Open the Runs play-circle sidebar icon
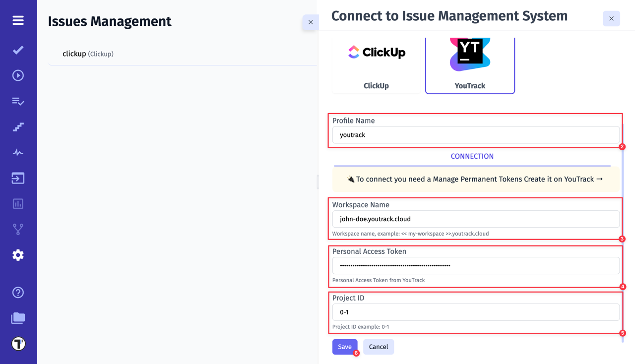 coord(18,75)
